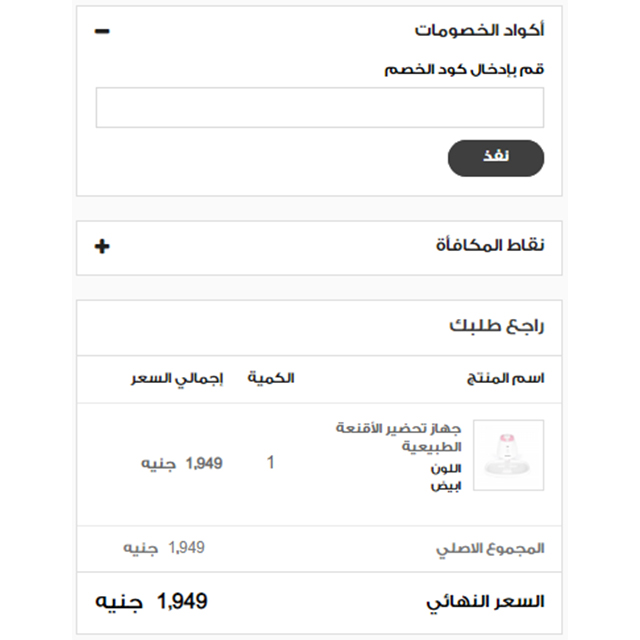Select the الكمية column header
Image resolution: width=640 pixels, height=640 pixels.
pyautogui.click(x=271, y=378)
